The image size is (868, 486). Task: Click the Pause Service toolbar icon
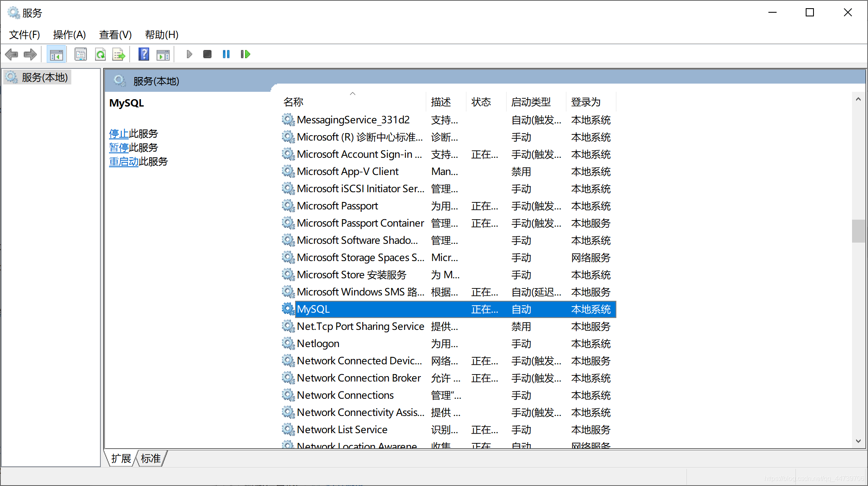point(225,54)
